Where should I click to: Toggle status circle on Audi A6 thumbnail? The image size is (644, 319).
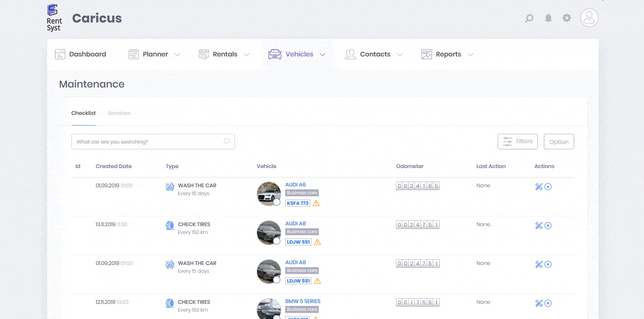point(277,202)
